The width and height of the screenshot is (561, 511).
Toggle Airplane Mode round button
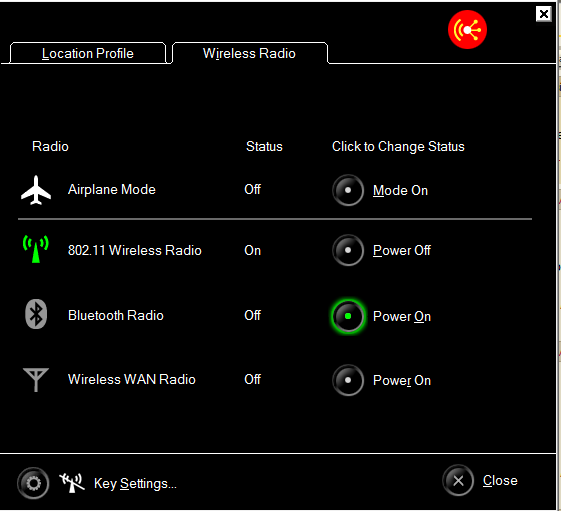tap(348, 190)
